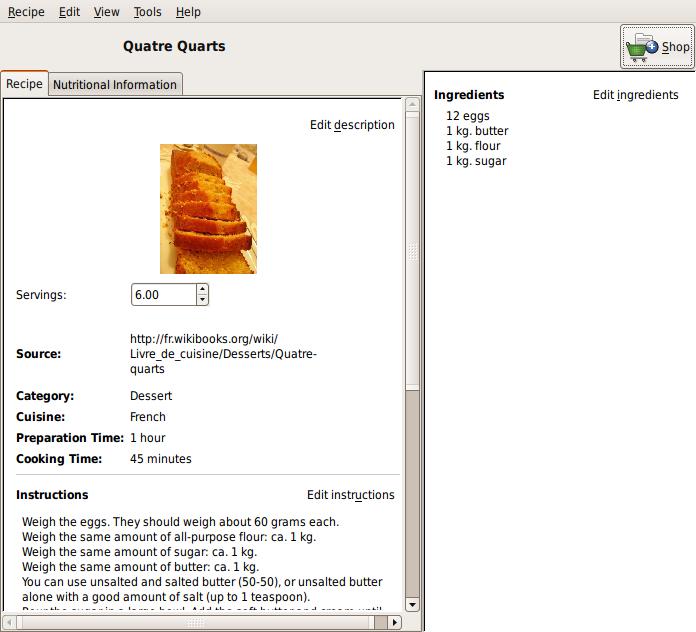Viewport: 696px width, 632px height.
Task: Click the Quatre Quarts cake photo
Action: click(208, 209)
